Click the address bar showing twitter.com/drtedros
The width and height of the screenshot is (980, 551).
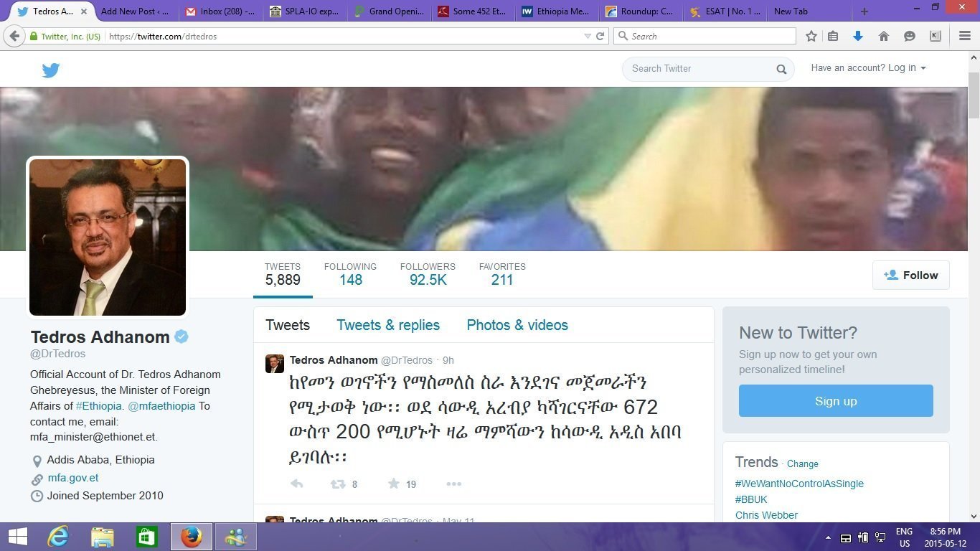pyautogui.click(x=344, y=36)
